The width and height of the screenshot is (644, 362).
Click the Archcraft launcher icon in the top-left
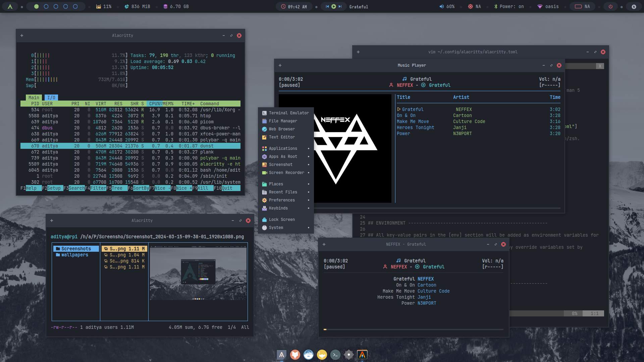(x=10, y=6)
